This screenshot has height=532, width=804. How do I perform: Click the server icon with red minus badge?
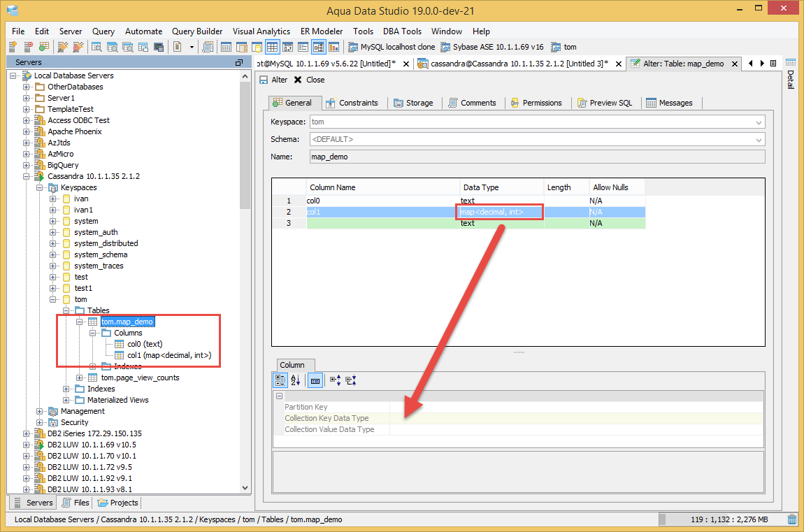(x=28, y=47)
